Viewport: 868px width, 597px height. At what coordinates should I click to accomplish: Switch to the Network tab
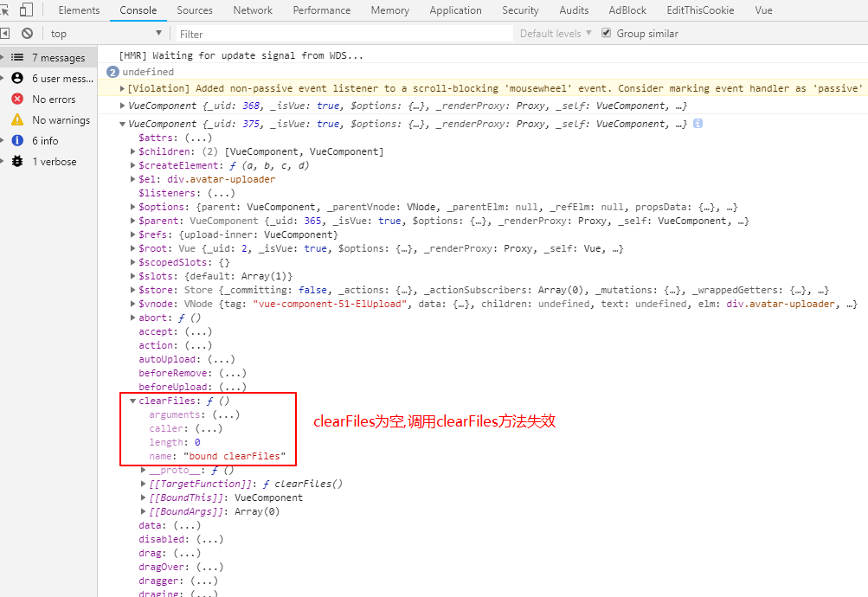252,10
